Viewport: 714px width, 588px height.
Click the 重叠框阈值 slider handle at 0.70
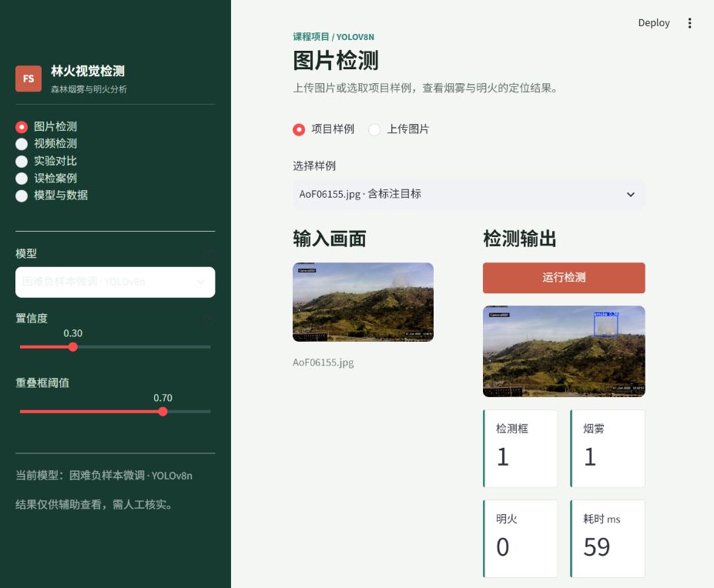pos(163,412)
